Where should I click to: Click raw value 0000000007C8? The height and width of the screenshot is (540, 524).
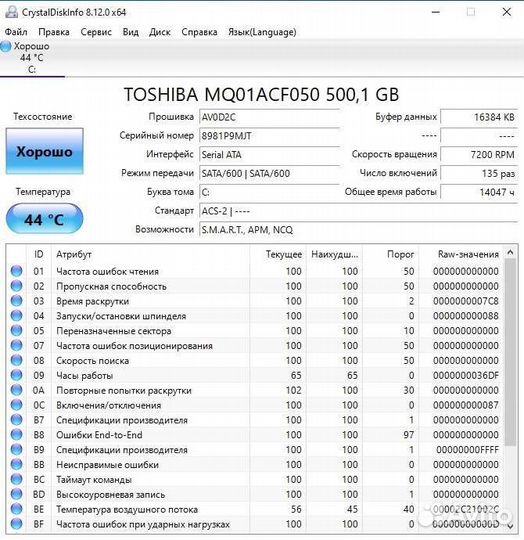point(465,301)
